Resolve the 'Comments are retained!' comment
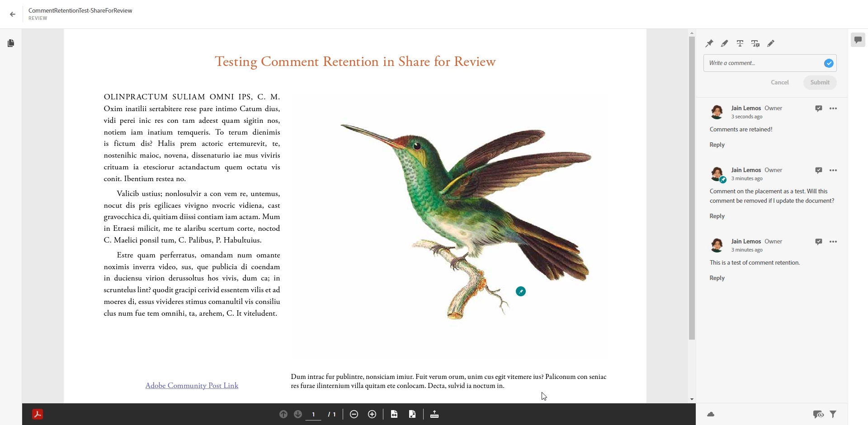The image size is (868, 425). click(x=819, y=108)
